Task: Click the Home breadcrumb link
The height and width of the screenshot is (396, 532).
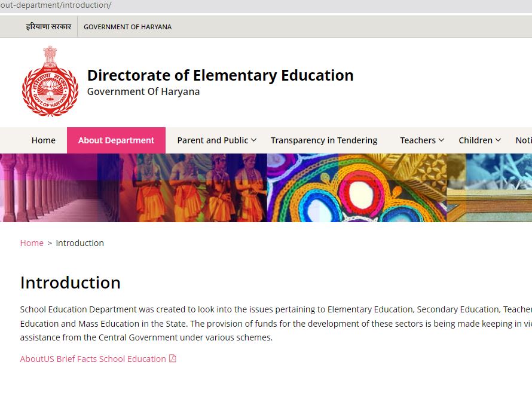Action: [x=32, y=243]
